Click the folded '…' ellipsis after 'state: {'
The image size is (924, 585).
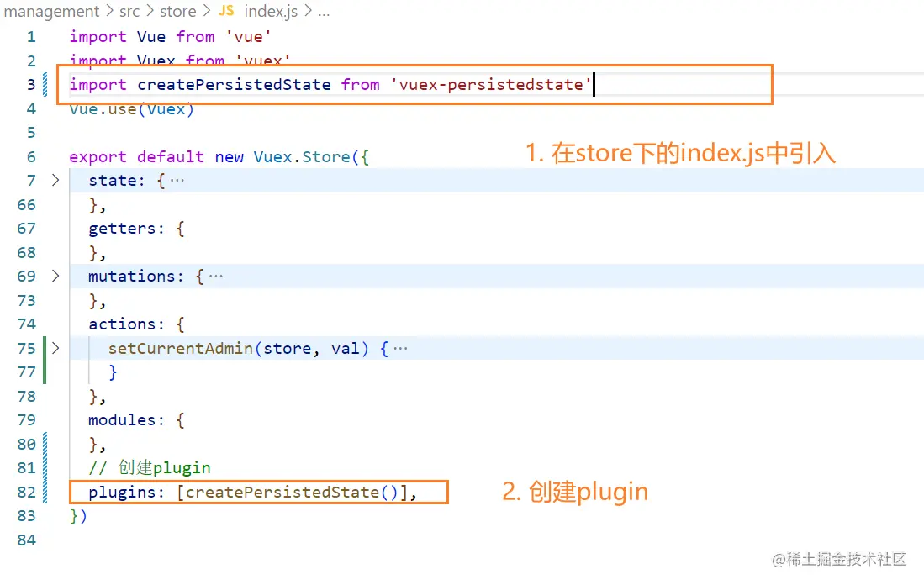tap(177, 180)
